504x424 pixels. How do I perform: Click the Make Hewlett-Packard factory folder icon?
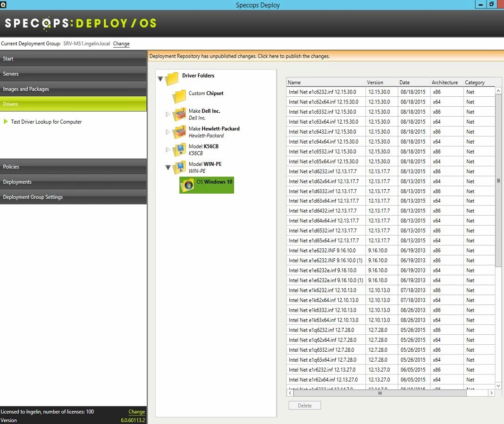pyautogui.click(x=179, y=132)
